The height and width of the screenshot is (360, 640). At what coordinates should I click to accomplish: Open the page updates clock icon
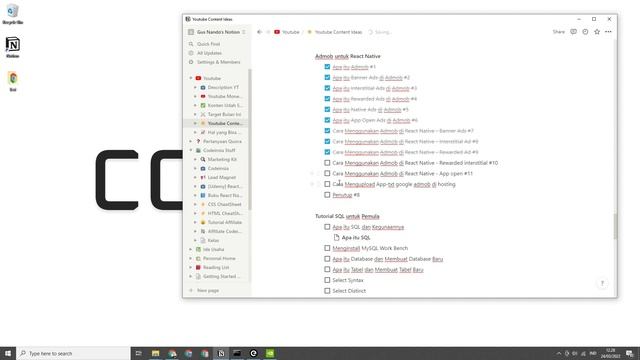point(585,32)
